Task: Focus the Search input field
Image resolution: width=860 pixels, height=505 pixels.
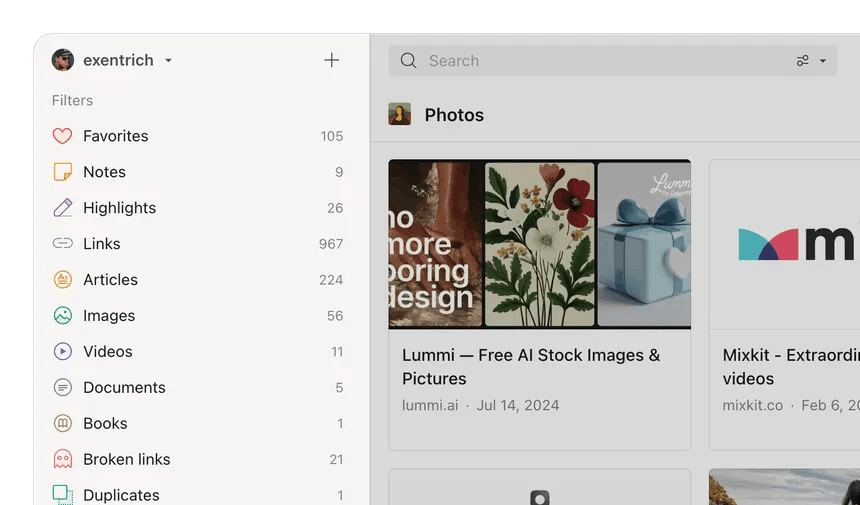Action: (x=613, y=60)
